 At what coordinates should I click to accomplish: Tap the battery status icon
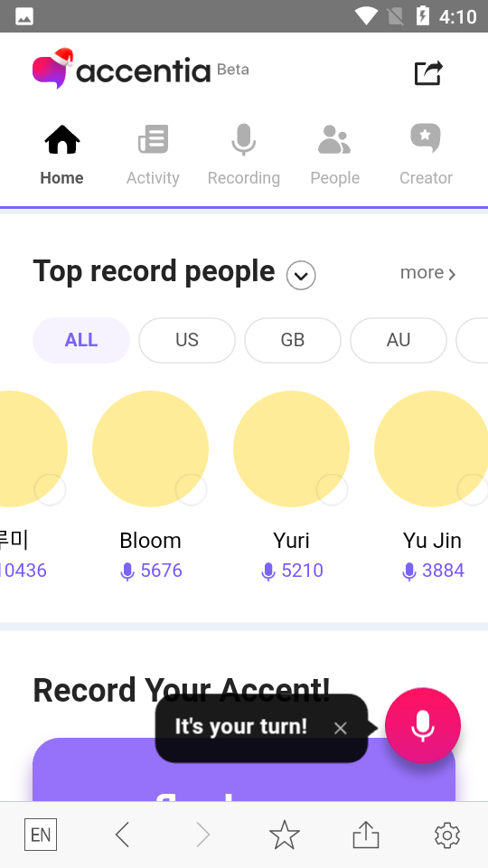pyautogui.click(x=423, y=16)
